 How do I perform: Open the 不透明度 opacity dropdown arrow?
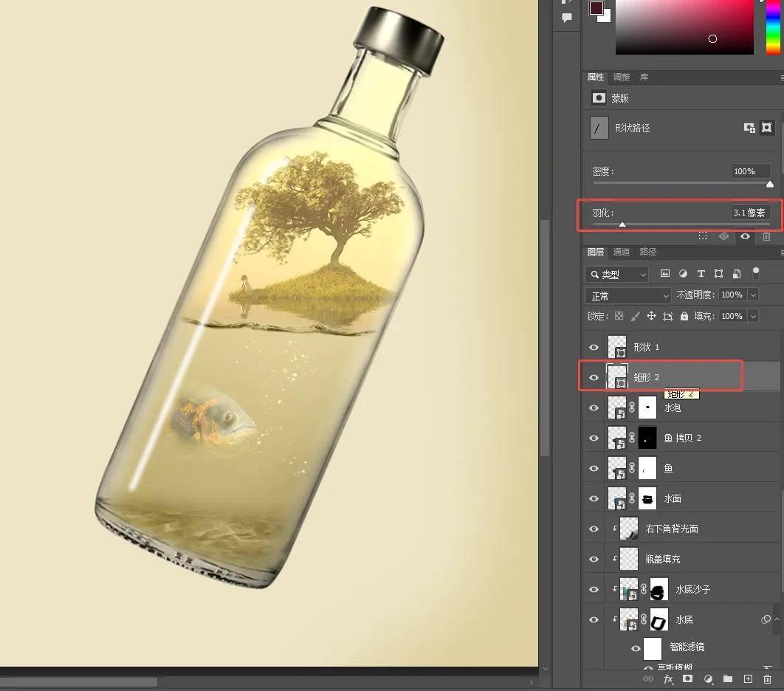[x=753, y=295]
